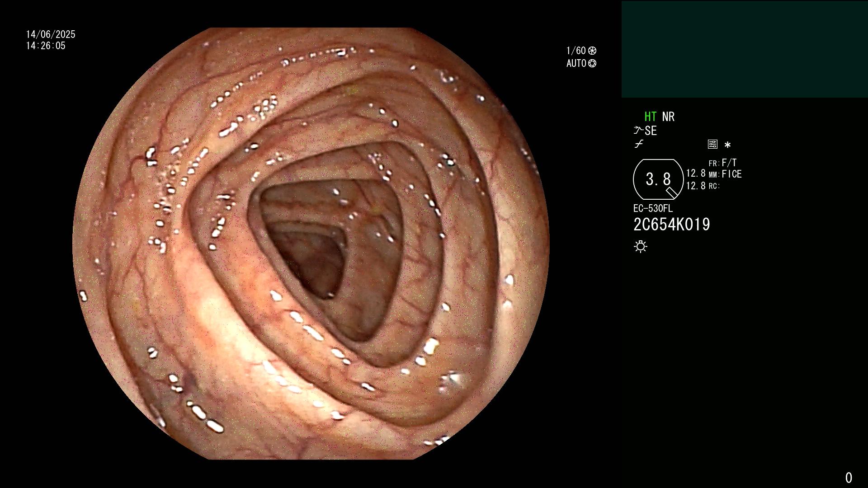Click the endoscopic colon image view
This screenshot has width=868, height=488.
tap(311, 244)
